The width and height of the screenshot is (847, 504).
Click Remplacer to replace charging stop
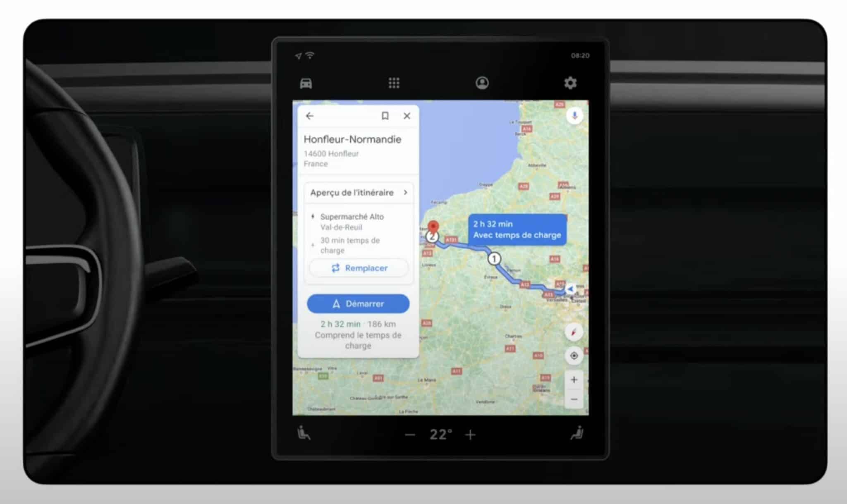tap(358, 268)
